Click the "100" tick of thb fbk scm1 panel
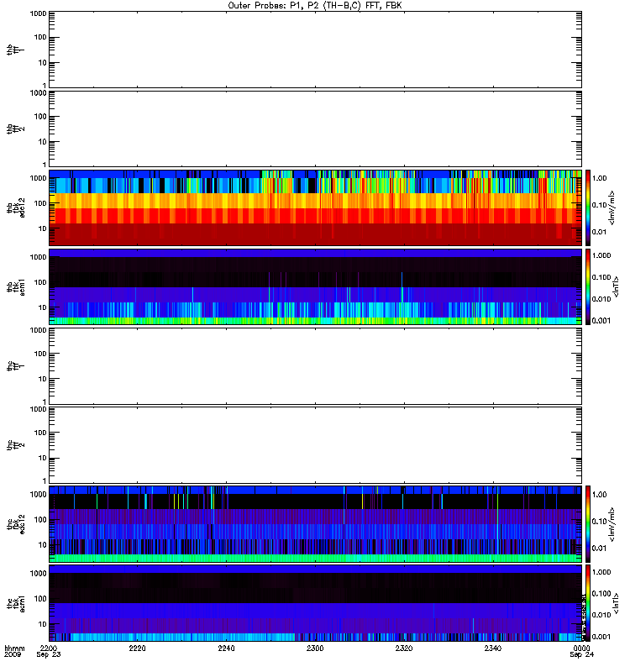 pyautogui.click(x=40, y=282)
